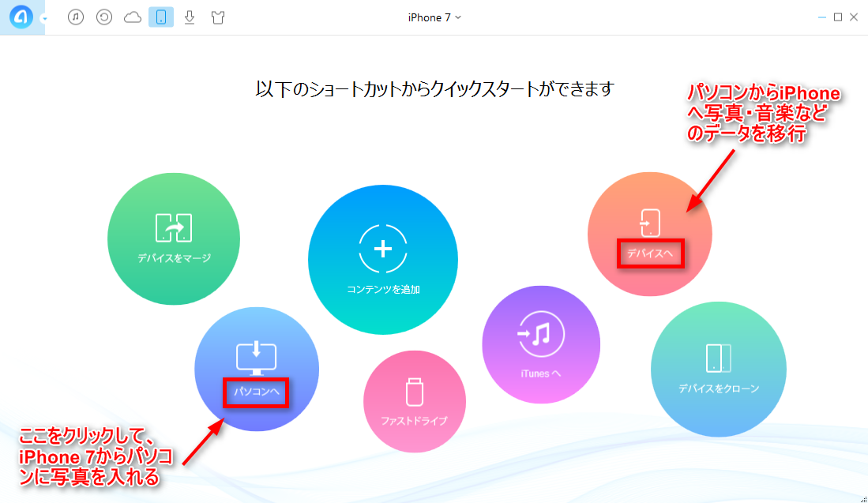Image resolution: width=868 pixels, height=503 pixels.
Task: Click the パソコンへ circle
Action: (257, 369)
